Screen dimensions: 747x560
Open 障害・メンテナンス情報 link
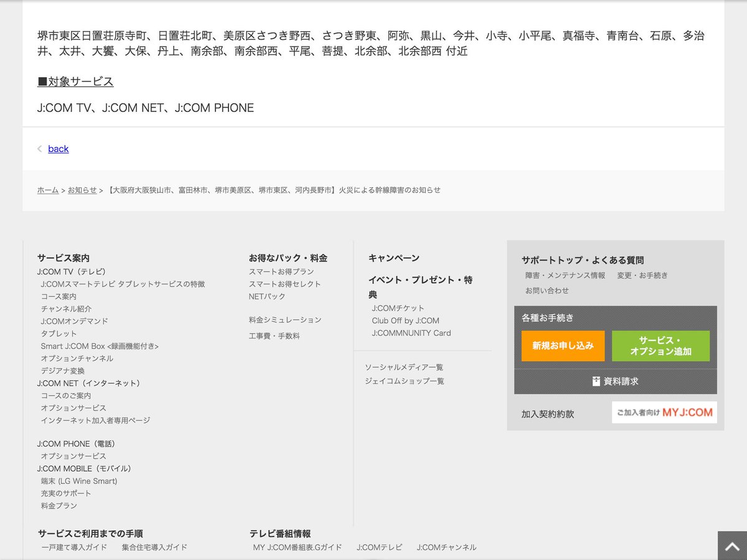point(565,275)
